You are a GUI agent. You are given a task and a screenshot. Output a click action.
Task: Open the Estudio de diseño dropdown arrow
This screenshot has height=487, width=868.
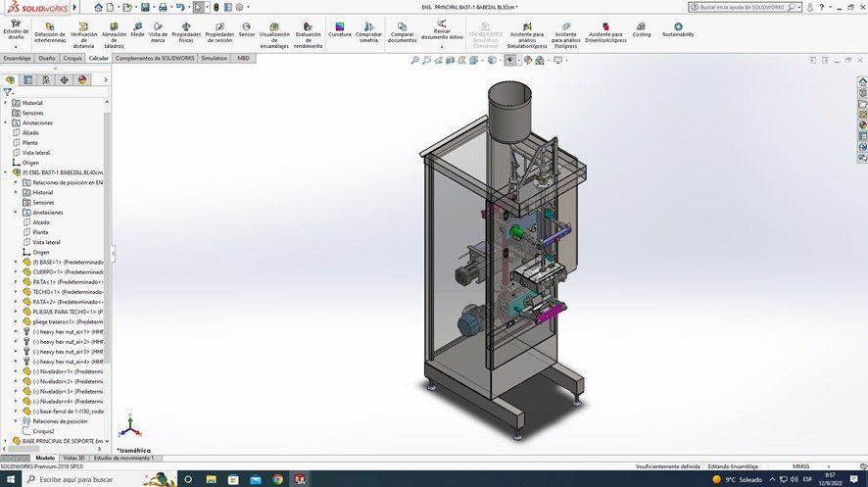pyautogui.click(x=16, y=47)
